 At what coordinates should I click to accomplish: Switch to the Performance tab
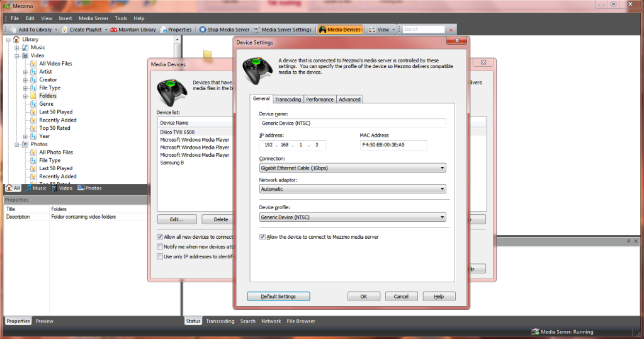320,100
